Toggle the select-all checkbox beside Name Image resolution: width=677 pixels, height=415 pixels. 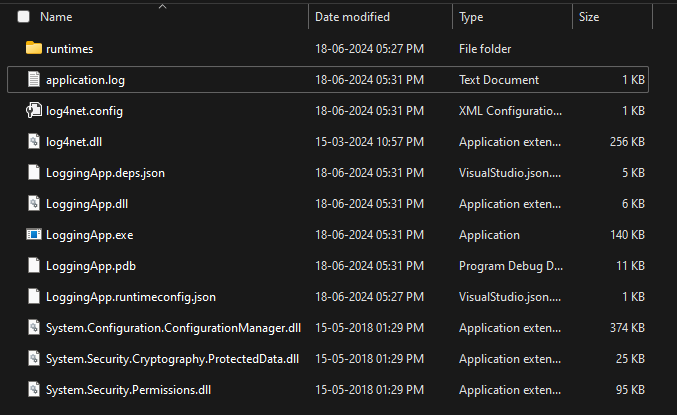(x=23, y=17)
